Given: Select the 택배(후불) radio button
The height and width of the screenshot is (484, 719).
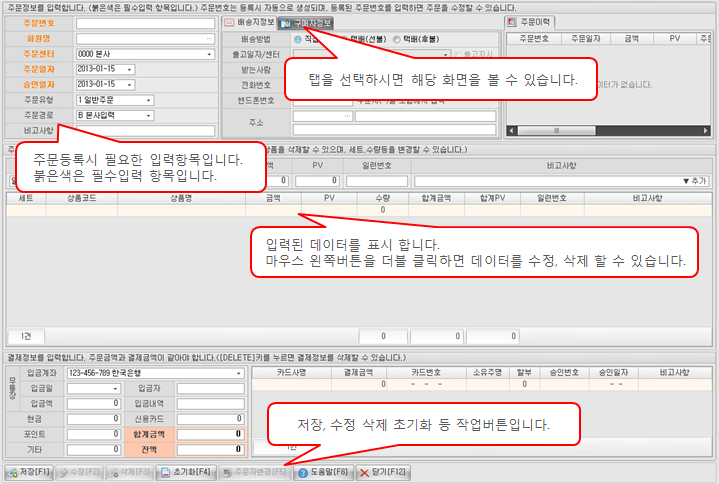Looking at the screenshot, I should tap(397, 39).
